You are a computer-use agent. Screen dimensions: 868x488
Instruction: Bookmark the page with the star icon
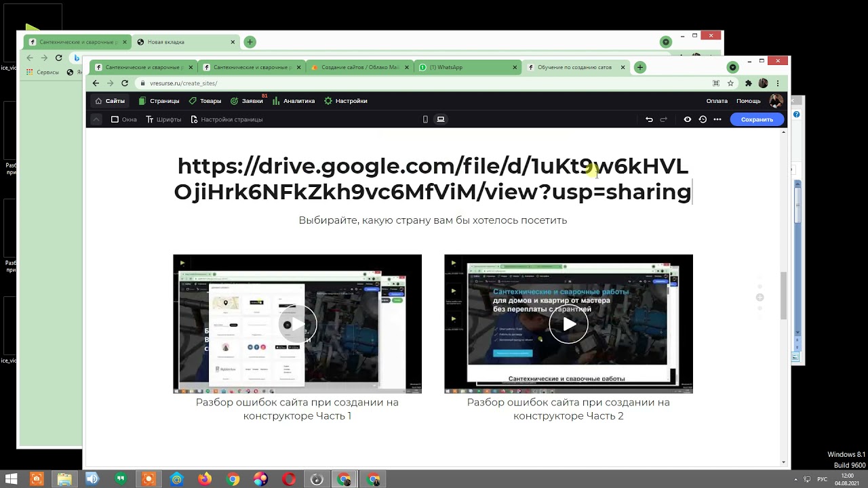click(x=730, y=83)
